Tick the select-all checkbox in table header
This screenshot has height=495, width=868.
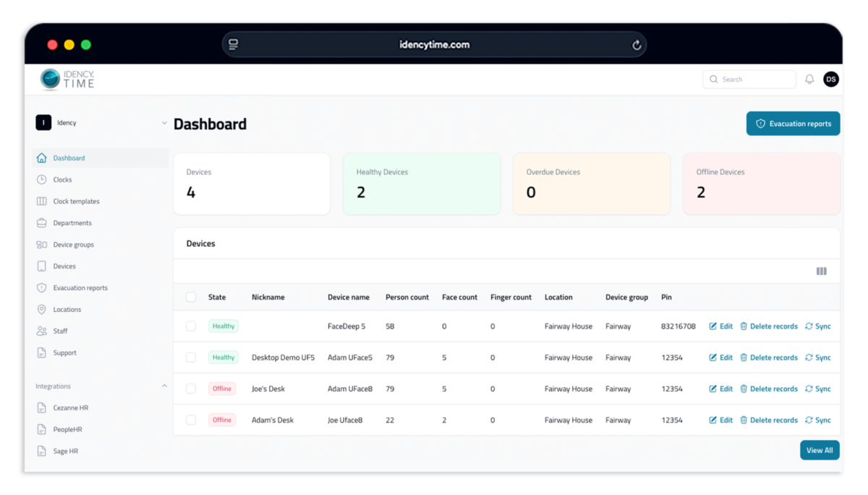click(192, 297)
